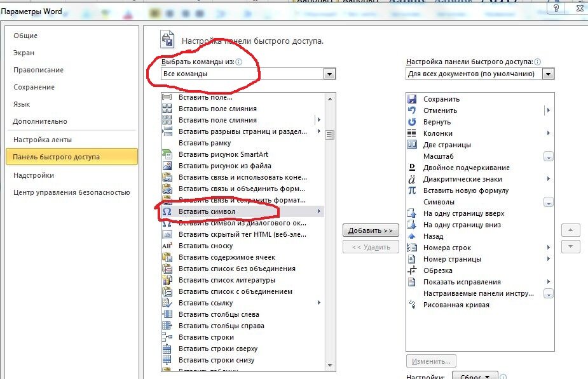Viewport: 588px width, 379px height.
Task: Expand the dropdown marker next to Масштаб
Action: [548, 157]
